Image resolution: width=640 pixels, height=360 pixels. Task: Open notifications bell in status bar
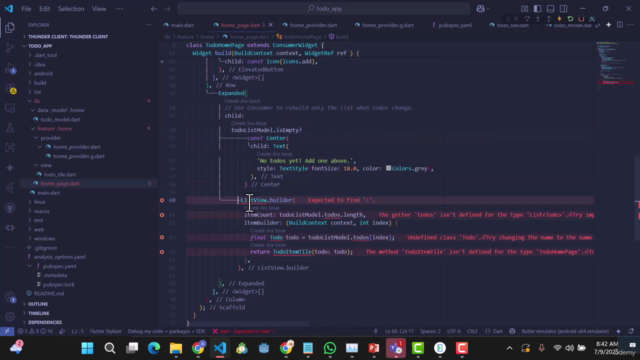[x=631, y=331]
